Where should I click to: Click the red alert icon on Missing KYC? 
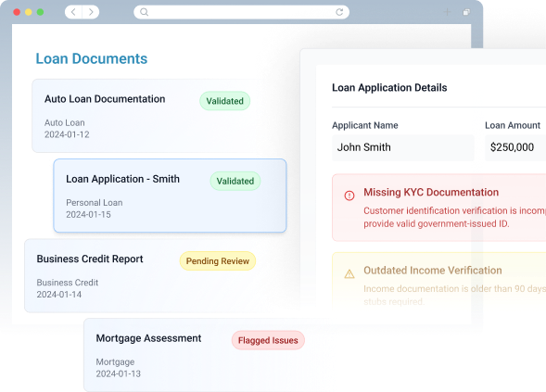349,196
